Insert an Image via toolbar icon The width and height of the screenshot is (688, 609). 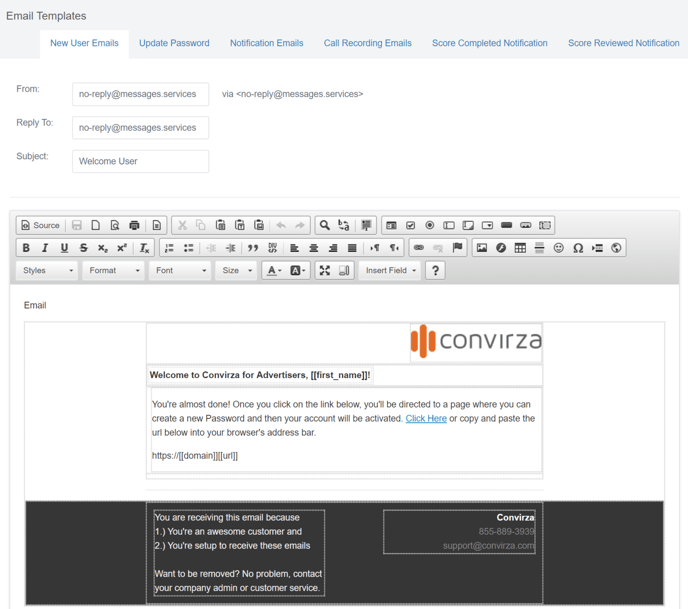point(482,248)
